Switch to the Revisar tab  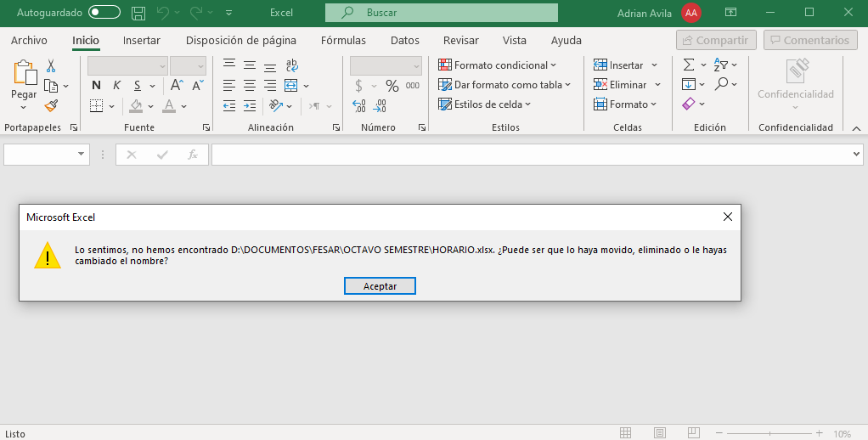[460, 41]
